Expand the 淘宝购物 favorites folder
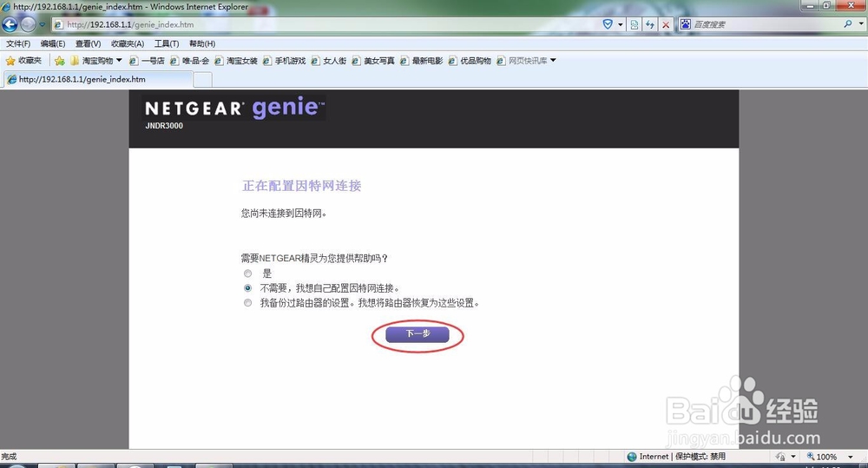This screenshot has height=468, width=868. tap(96, 61)
